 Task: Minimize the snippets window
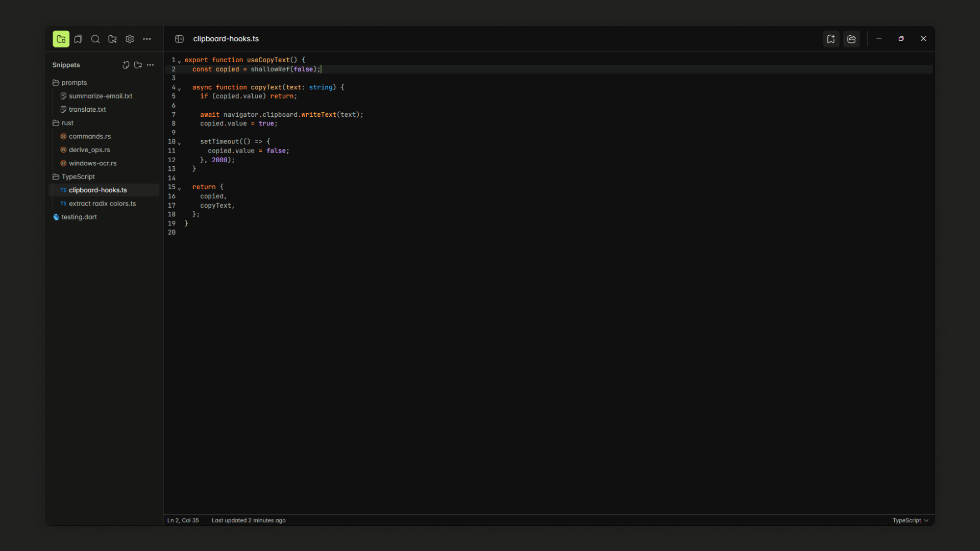[879, 39]
